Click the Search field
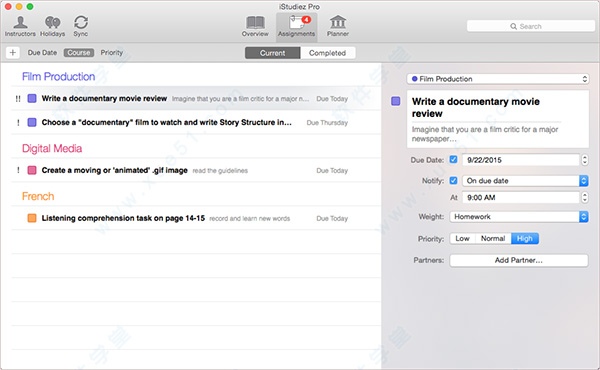Screen dimensions: 600x370 click(530, 26)
